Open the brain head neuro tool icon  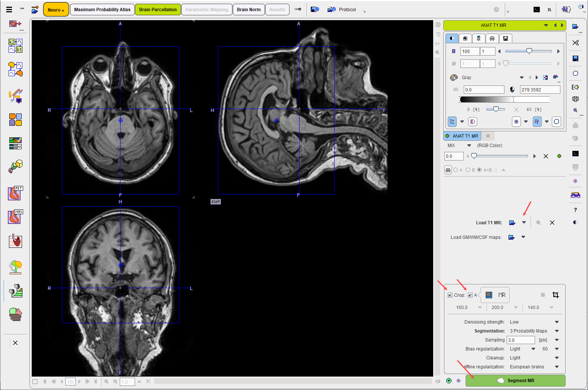point(15,267)
